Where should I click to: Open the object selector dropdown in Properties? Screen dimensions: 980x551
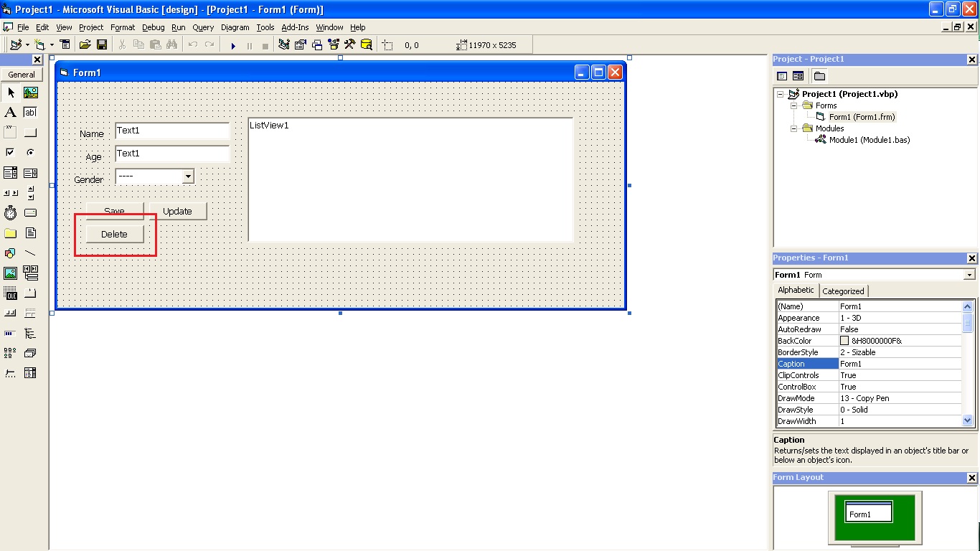[x=969, y=274]
